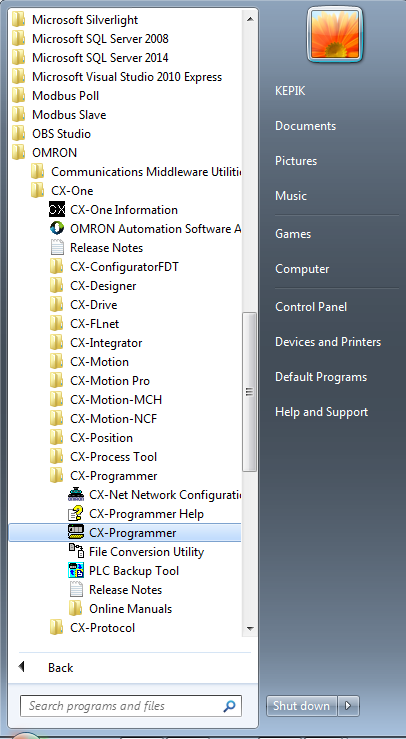The image size is (406, 739).
Task: Expand the CX-Integrator folder
Action: tap(96, 343)
